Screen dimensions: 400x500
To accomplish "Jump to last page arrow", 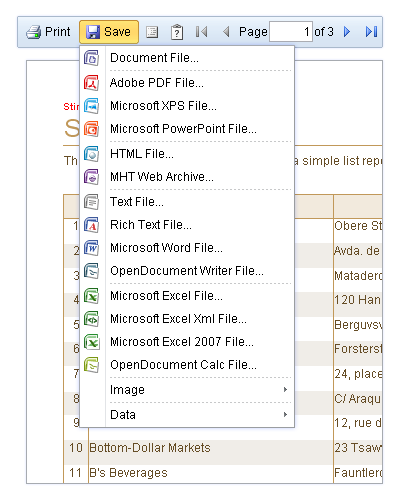I will coord(371,32).
